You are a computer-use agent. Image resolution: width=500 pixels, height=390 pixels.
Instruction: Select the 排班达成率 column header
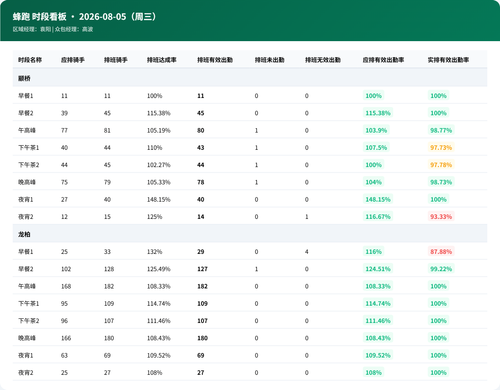[162, 60]
